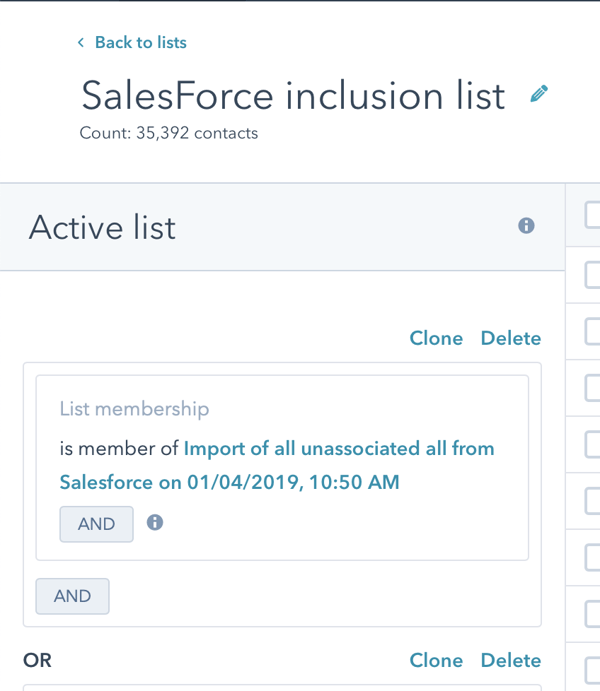Open the info icon in the Active list header
Image resolution: width=600 pixels, height=691 pixels.
[526, 226]
